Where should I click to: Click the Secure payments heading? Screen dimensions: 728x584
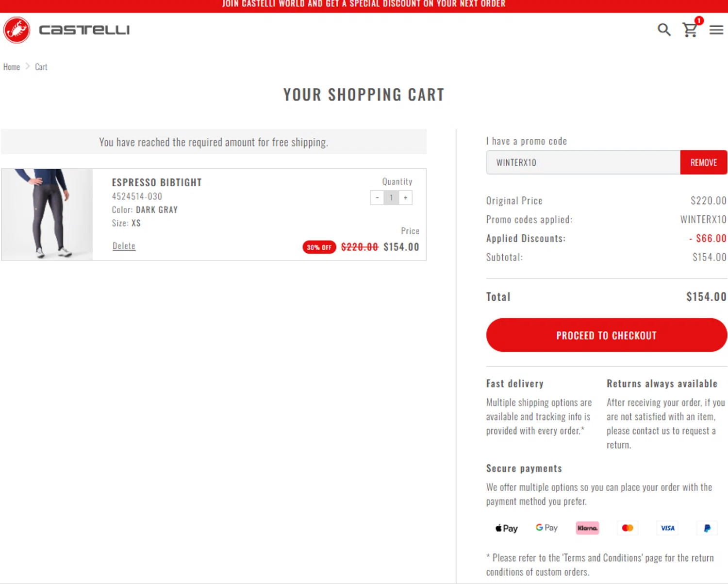coord(524,469)
